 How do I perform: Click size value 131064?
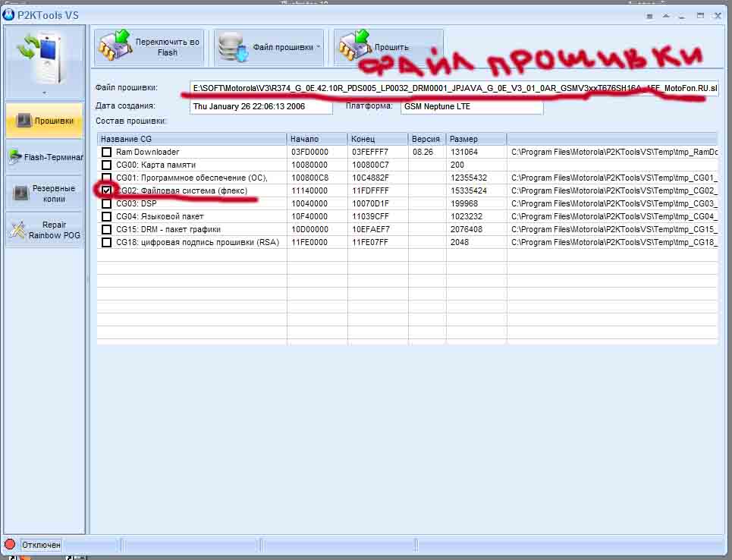(464, 152)
